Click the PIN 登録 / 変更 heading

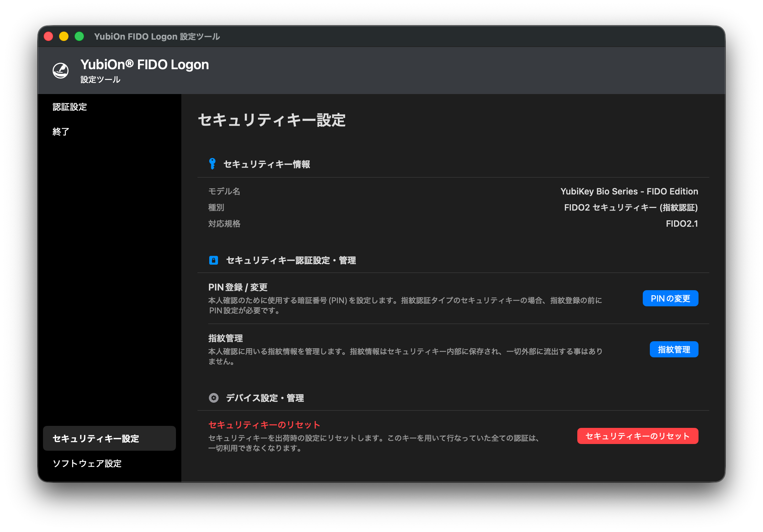[238, 287]
